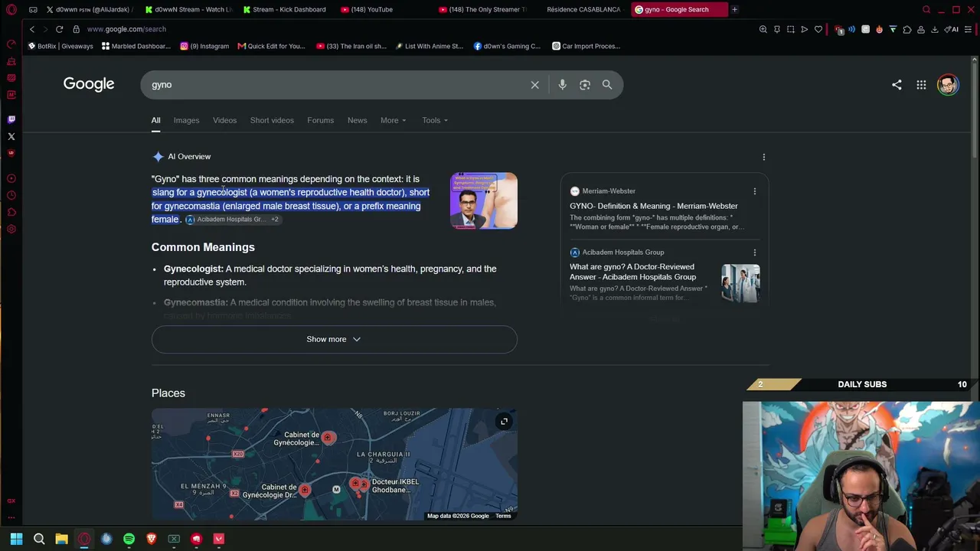Reload the current page
Image resolution: width=980 pixels, height=551 pixels.
59,29
